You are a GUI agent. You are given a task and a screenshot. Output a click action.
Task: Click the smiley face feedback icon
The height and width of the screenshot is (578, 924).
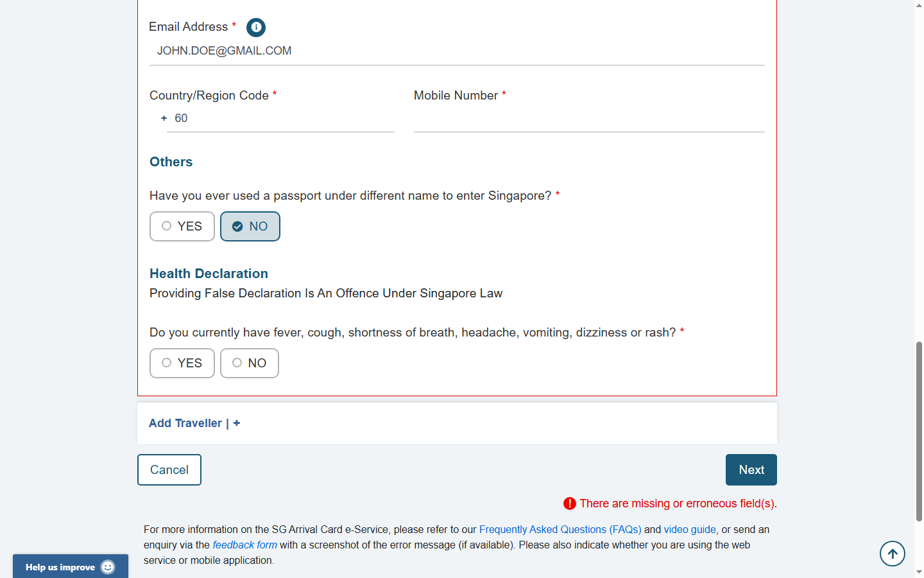pos(108,567)
